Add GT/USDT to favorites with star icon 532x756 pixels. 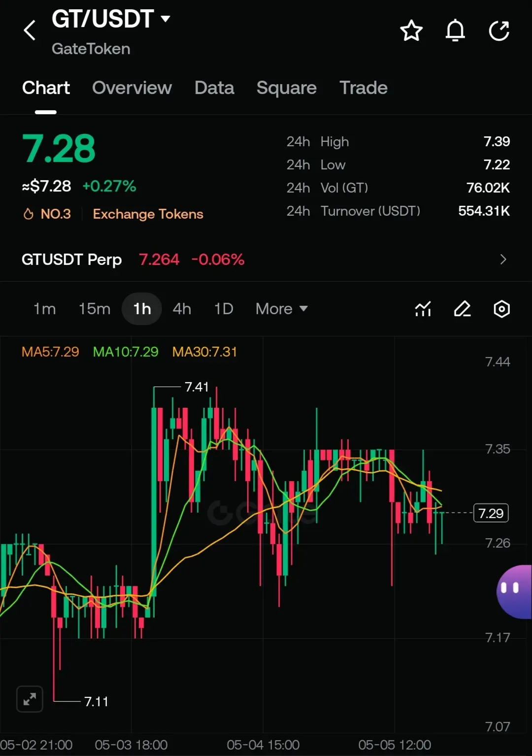pyautogui.click(x=411, y=31)
